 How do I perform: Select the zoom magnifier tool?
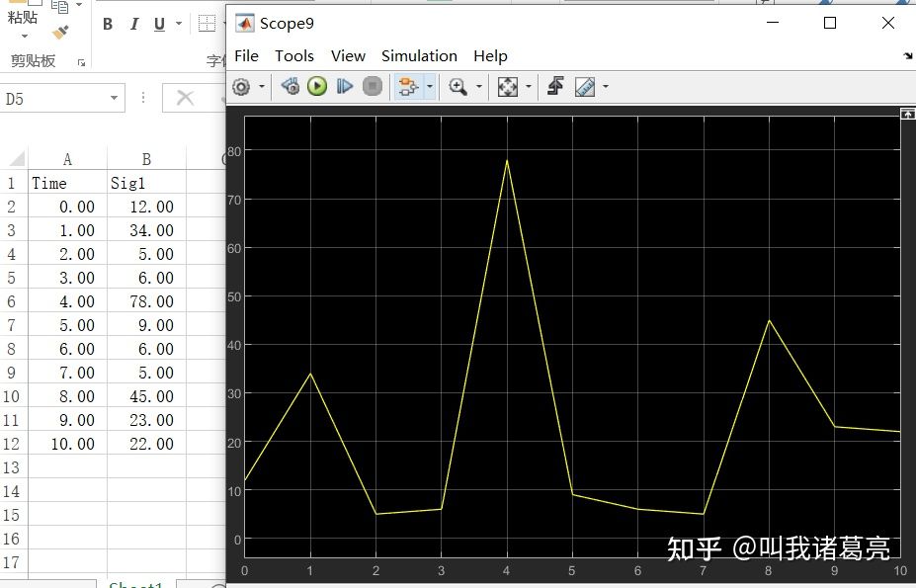(459, 86)
